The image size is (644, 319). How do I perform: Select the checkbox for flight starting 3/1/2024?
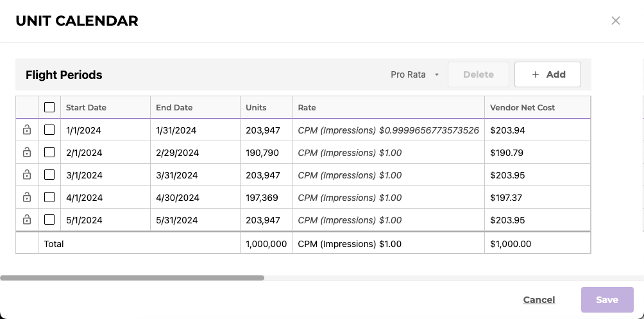[x=49, y=175]
